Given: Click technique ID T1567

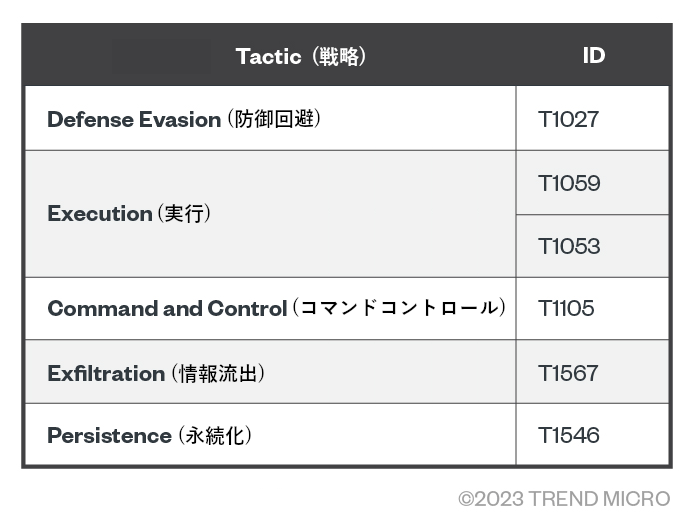Looking at the screenshot, I should point(568,373).
